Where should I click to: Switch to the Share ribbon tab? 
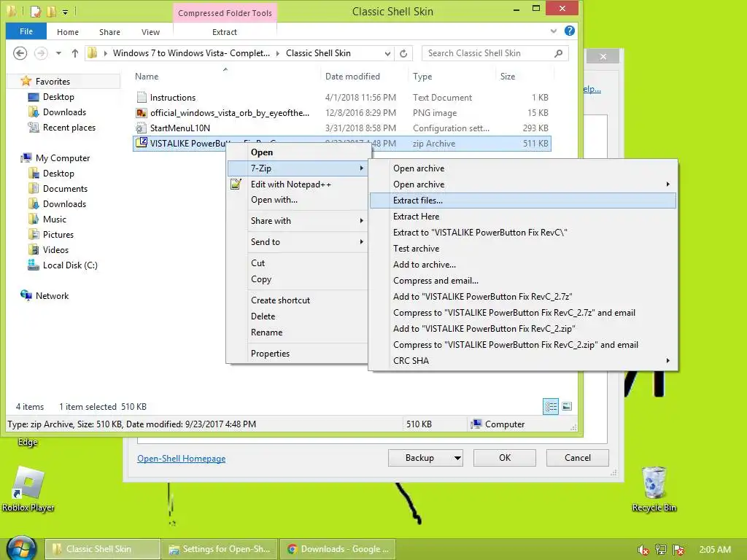[x=109, y=32]
